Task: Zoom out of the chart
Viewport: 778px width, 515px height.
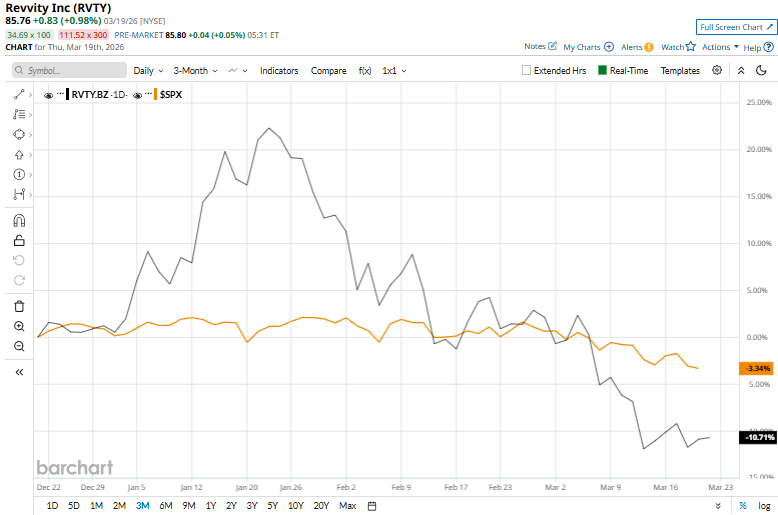Action: (x=19, y=346)
